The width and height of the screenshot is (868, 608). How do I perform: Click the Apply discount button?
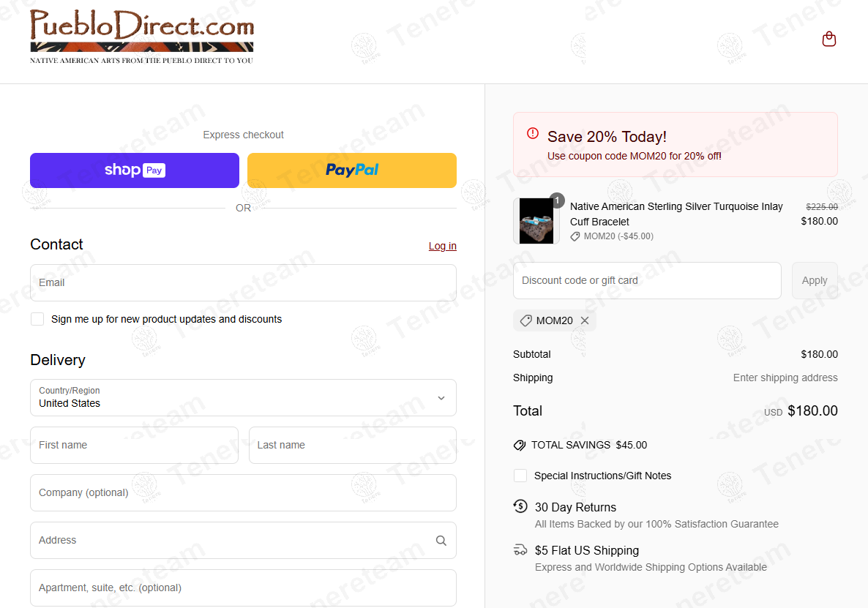[x=815, y=280]
